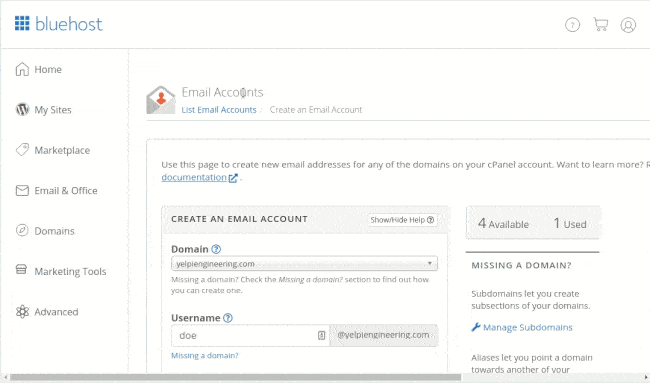Open the user account profile icon

click(628, 25)
